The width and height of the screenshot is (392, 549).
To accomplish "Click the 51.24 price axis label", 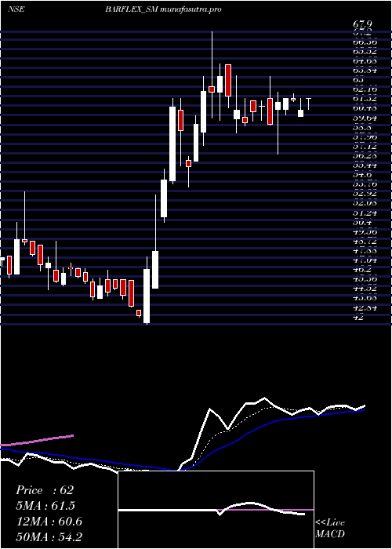I will point(365,213).
